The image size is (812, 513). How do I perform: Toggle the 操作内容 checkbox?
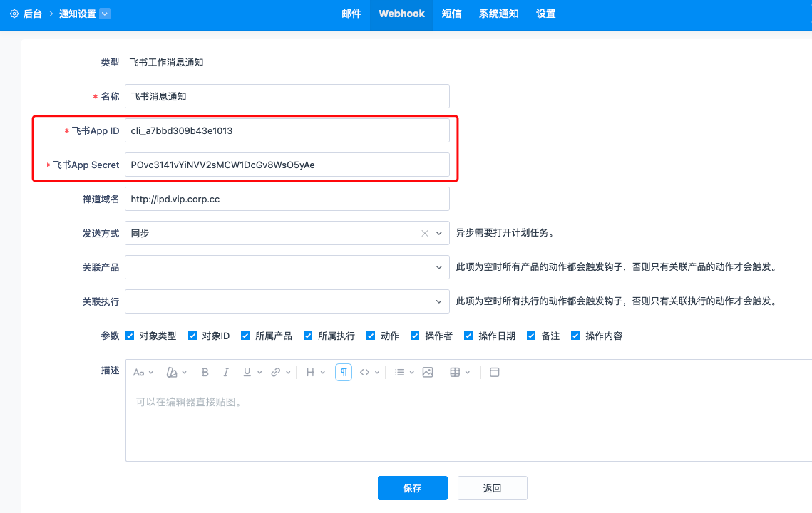tap(575, 336)
